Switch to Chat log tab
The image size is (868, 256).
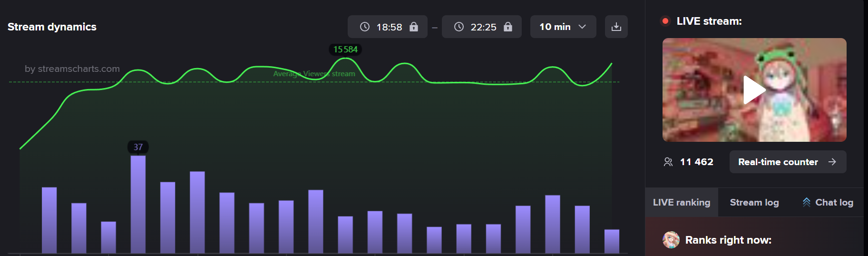click(x=828, y=202)
